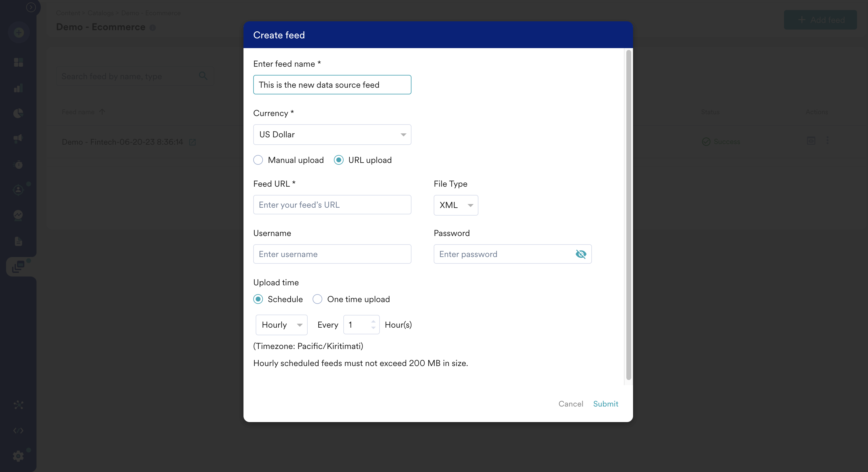
Task: Open external link icon next to Demo - Fintech feed
Action: pos(192,142)
